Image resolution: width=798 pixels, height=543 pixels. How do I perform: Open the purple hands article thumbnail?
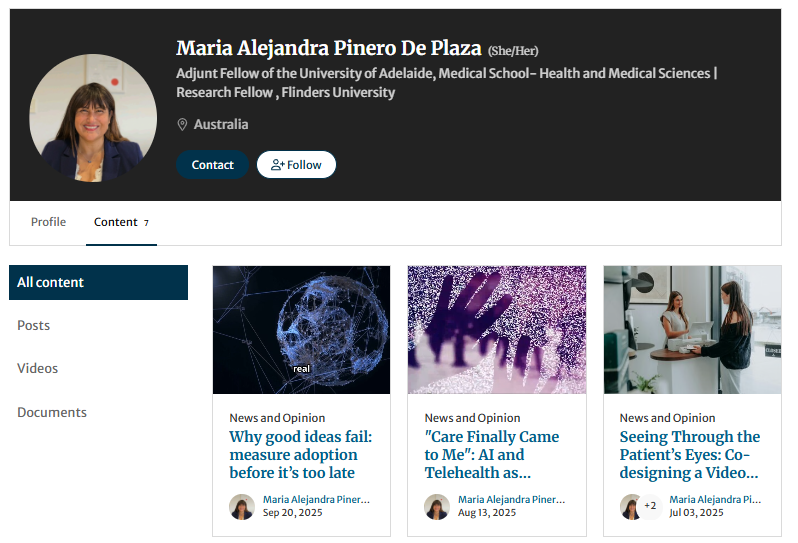click(x=496, y=329)
